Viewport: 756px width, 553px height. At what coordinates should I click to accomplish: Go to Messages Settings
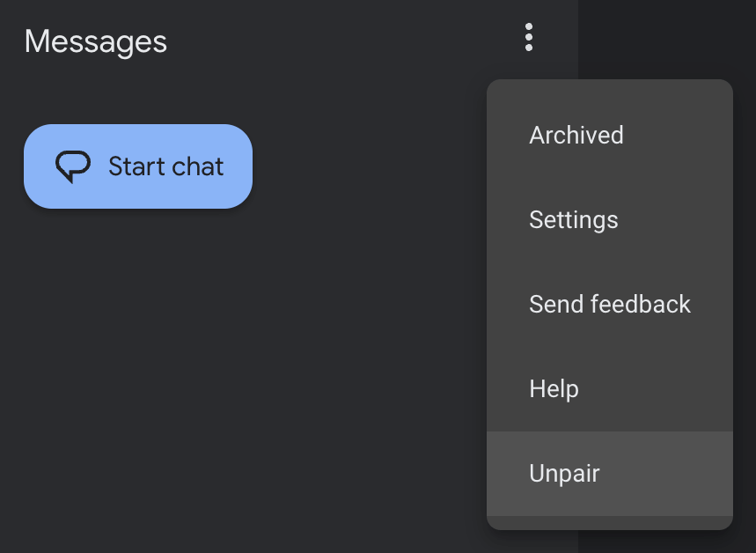pos(574,220)
